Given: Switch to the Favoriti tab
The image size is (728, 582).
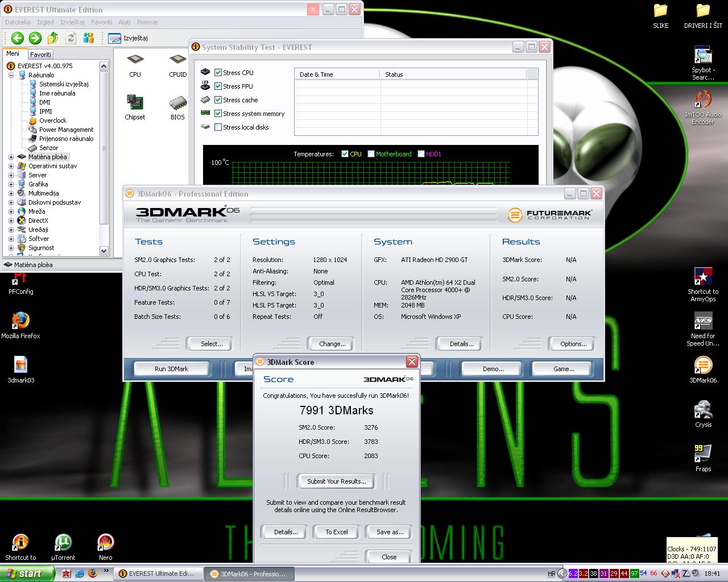Looking at the screenshot, I should click(40, 55).
